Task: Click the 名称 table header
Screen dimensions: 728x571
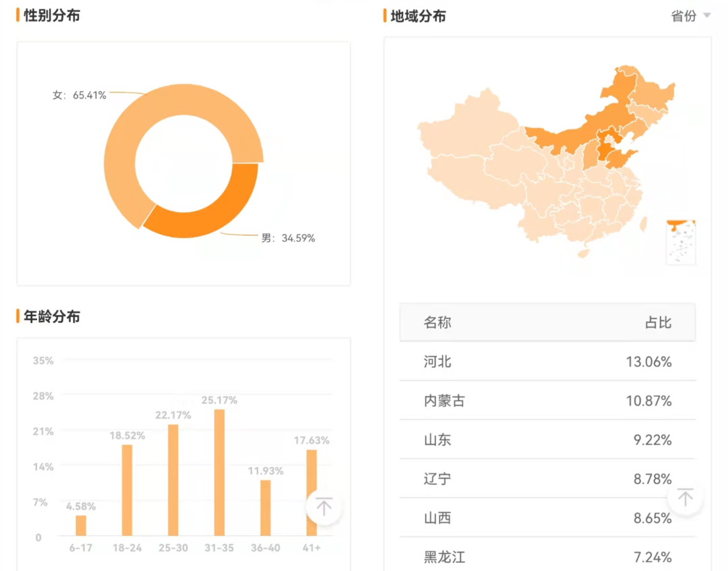Action: [x=437, y=322]
